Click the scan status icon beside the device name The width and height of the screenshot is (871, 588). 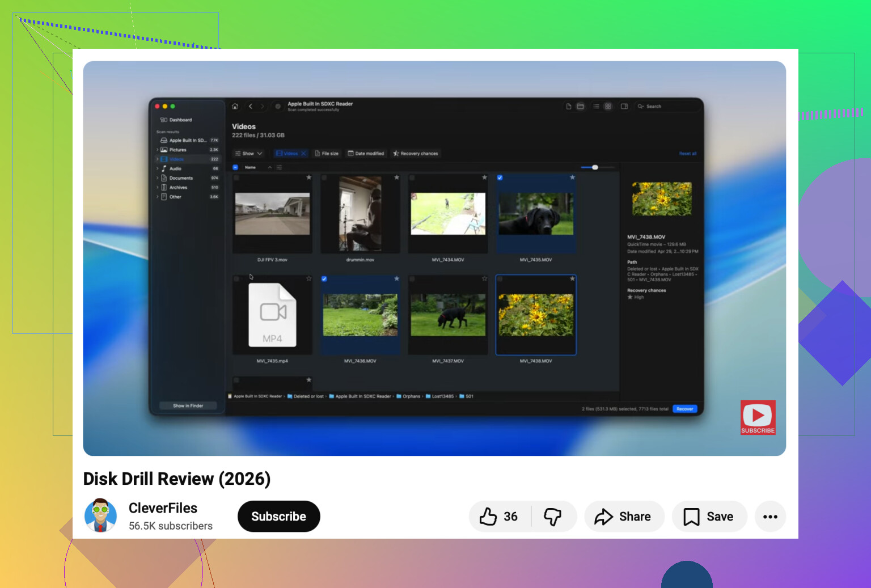(278, 106)
